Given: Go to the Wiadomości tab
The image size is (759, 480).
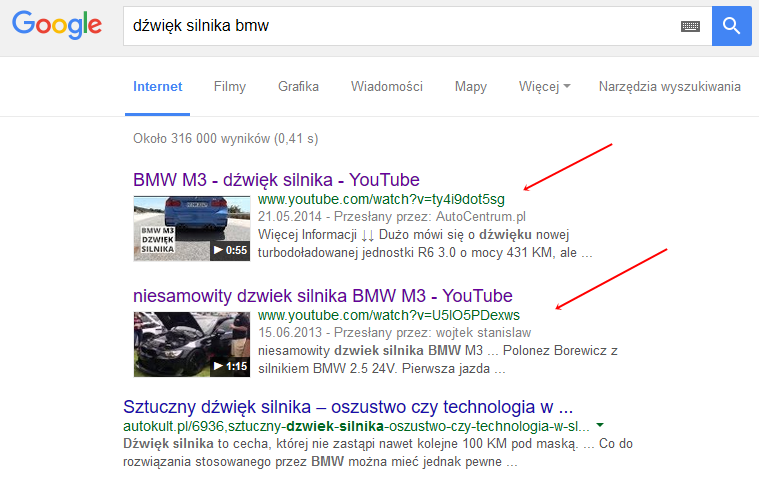Looking at the screenshot, I should point(386,87).
